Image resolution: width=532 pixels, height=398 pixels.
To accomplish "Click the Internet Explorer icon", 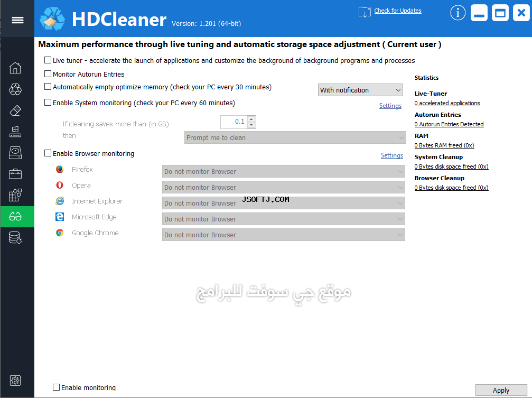I will (x=60, y=201).
